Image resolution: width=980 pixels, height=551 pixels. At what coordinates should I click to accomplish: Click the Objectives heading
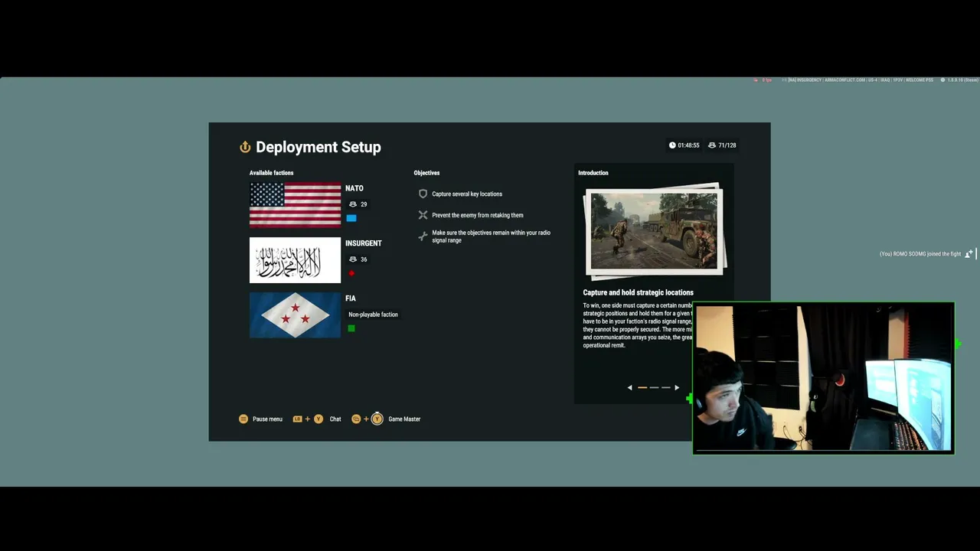(x=427, y=173)
